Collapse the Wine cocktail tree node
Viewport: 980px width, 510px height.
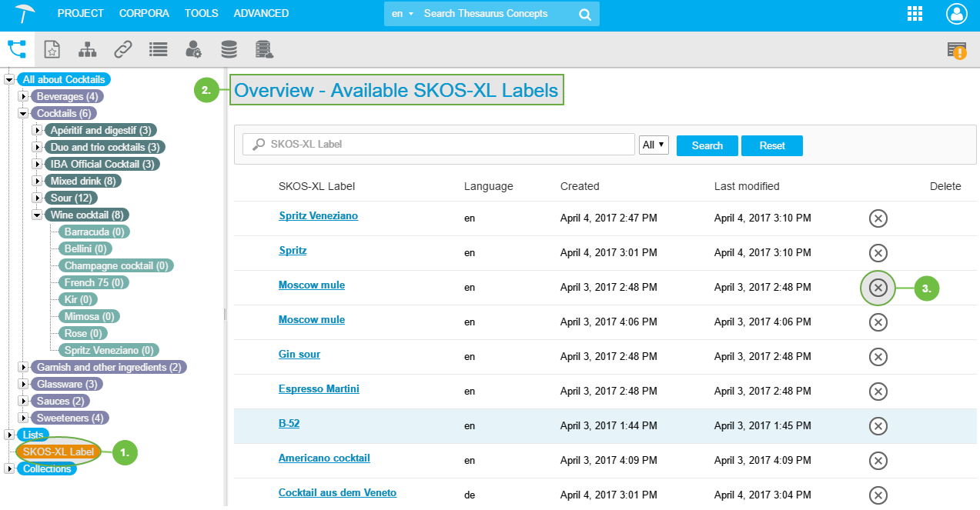tap(37, 215)
